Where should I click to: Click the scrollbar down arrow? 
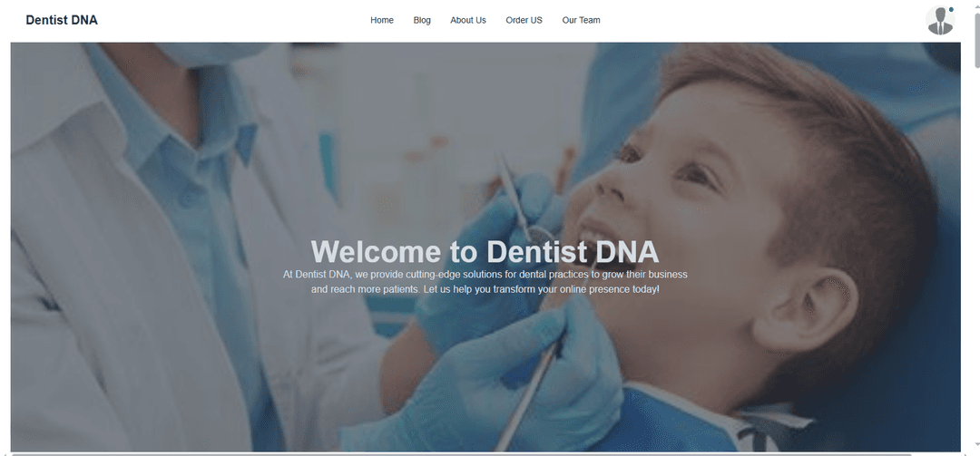pos(975,445)
